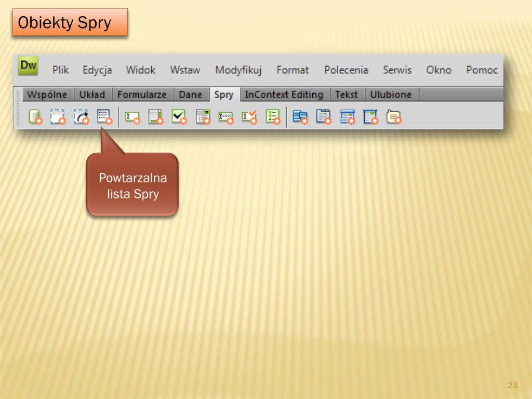Insert a Spry Collapsible Panel
The height and width of the screenshot is (399, 532).
[x=370, y=117]
